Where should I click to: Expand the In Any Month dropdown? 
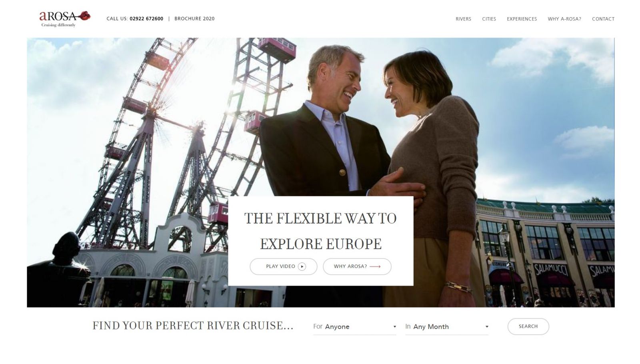(x=447, y=327)
